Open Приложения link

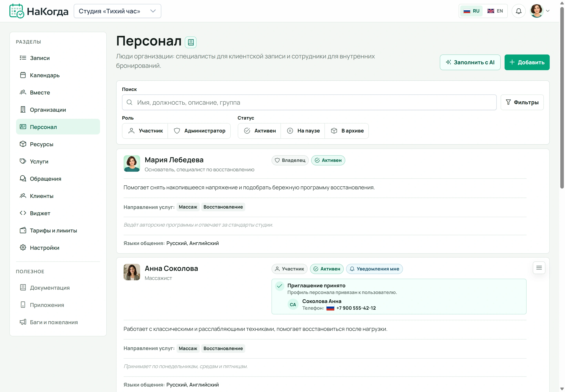tap(58, 305)
